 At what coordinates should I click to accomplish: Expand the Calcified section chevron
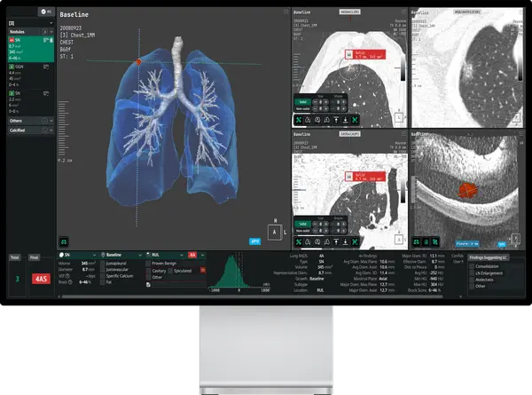point(51,130)
